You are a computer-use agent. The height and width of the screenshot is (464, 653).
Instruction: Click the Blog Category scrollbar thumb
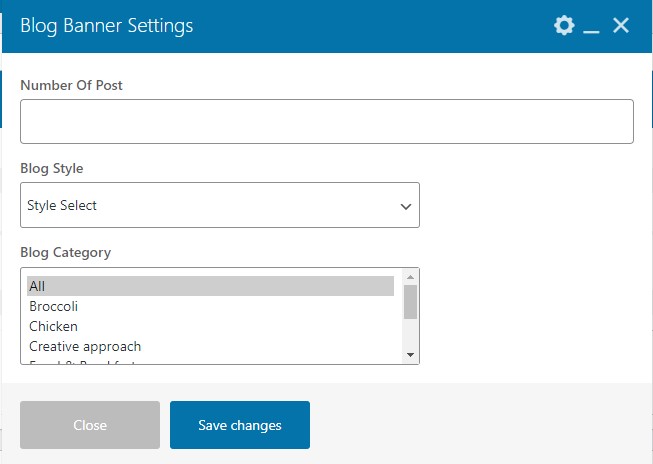coord(410,302)
